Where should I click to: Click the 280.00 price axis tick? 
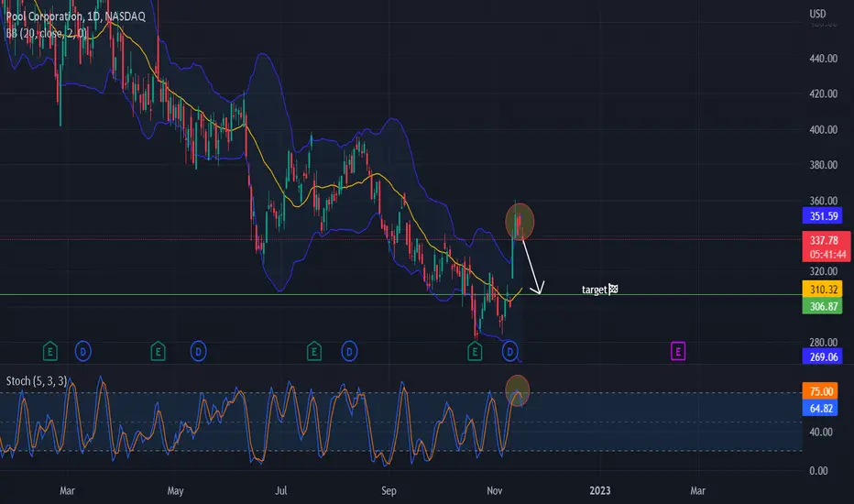tap(823, 342)
